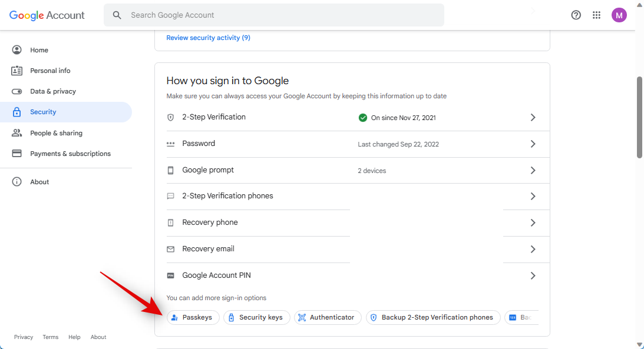This screenshot has height=349, width=644.
Task: Open the 2-Step Verification phones chevron
Action: pos(533,197)
